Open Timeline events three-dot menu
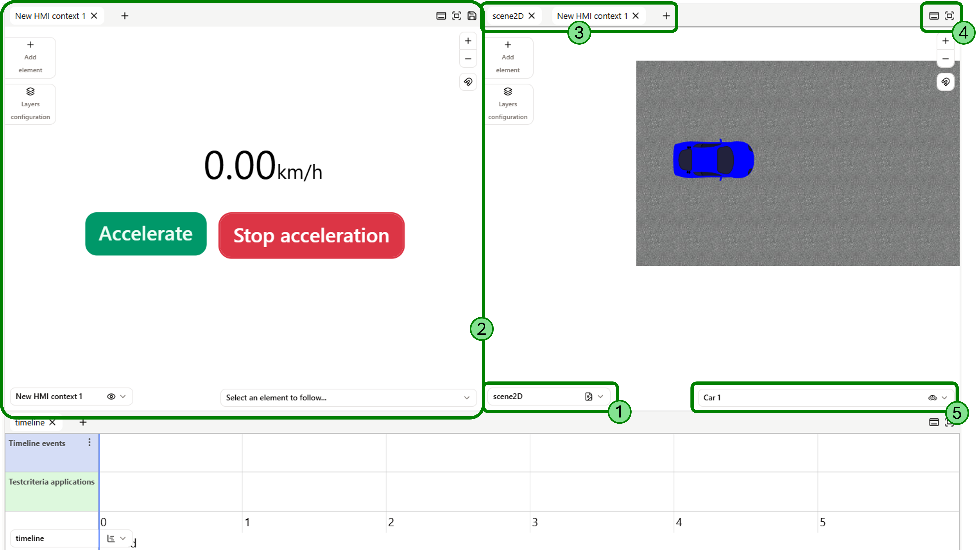Image resolution: width=980 pixels, height=550 pixels. [x=89, y=442]
